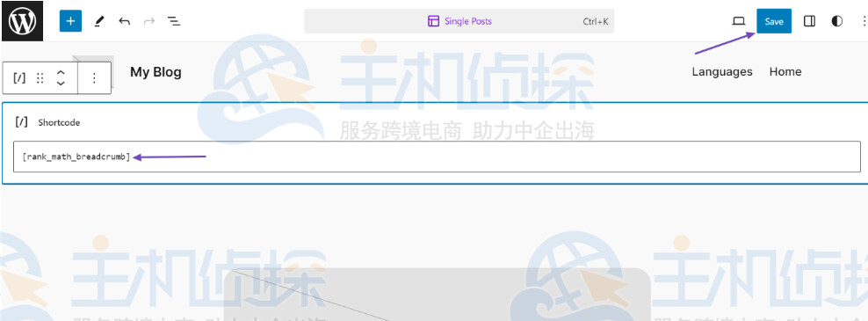Viewport: 868px width, 321px height.
Task: Click the Shortcode block type icon in toolbar
Action: pos(19,77)
